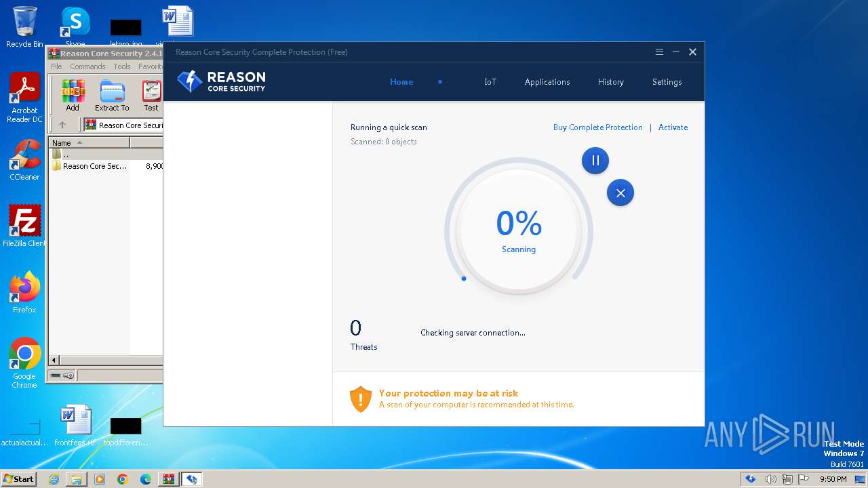The image size is (868, 488).
Task: Sort WinRAR list by Name column
Action: (89, 142)
